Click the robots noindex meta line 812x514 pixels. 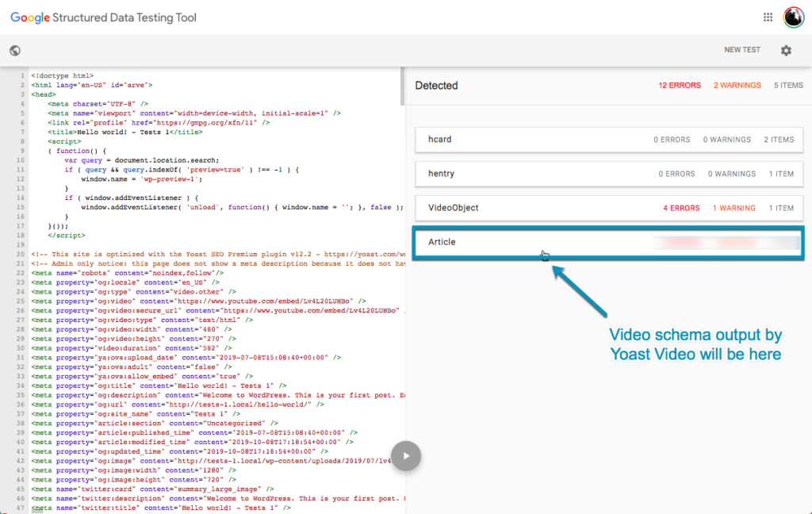[128, 273]
